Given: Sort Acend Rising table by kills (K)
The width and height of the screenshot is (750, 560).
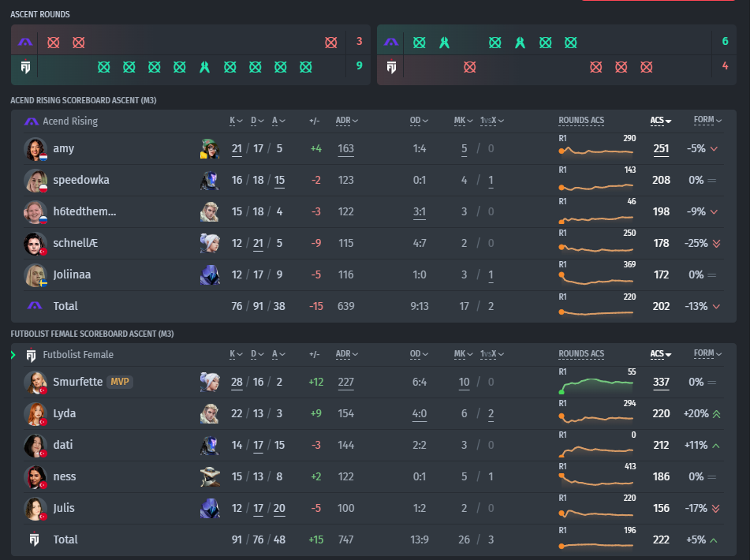Looking at the screenshot, I should 237,121.
